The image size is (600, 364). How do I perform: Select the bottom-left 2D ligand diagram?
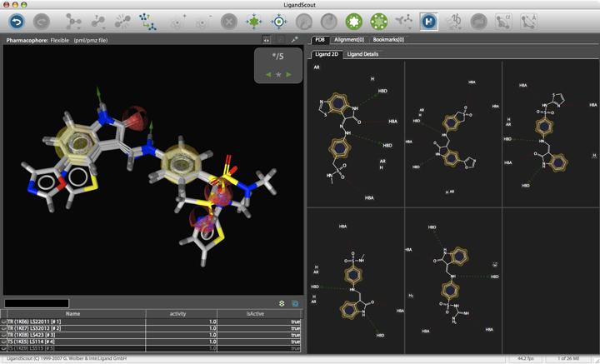(356, 281)
